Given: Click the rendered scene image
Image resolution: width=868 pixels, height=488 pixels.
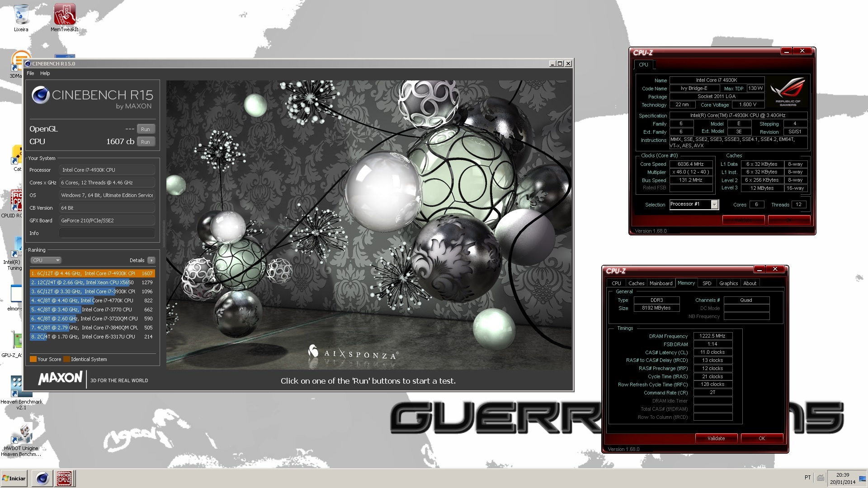Looking at the screenshot, I should [369, 225].
